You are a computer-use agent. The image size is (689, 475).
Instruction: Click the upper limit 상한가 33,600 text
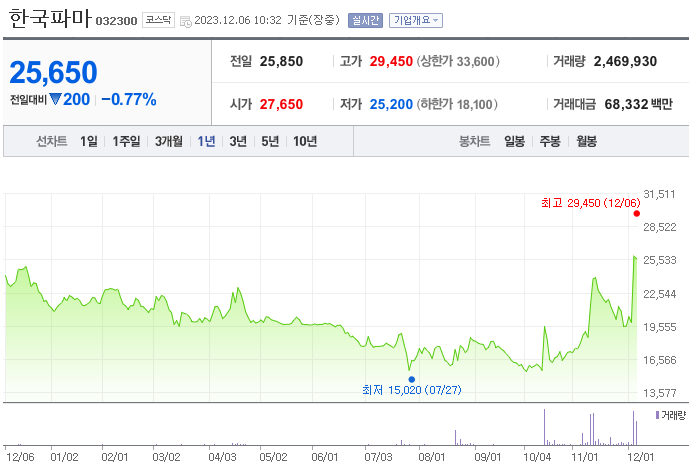458,62
